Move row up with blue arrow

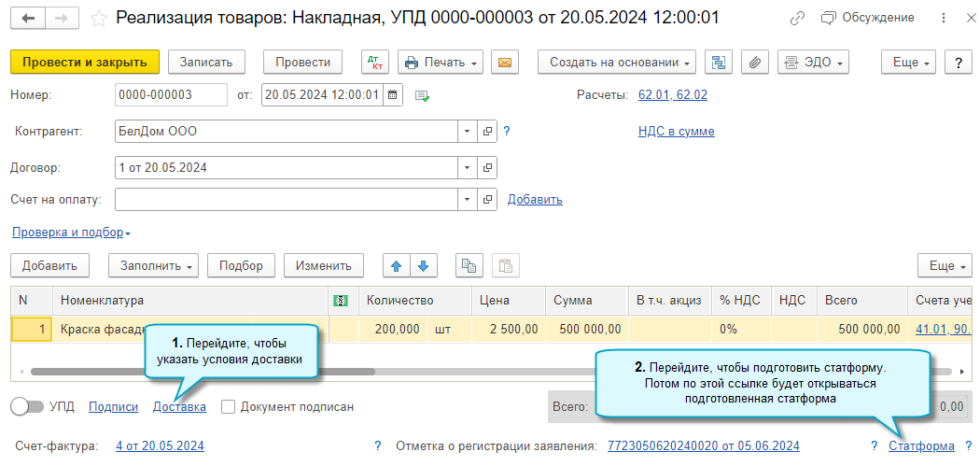(x=397, y=265)
